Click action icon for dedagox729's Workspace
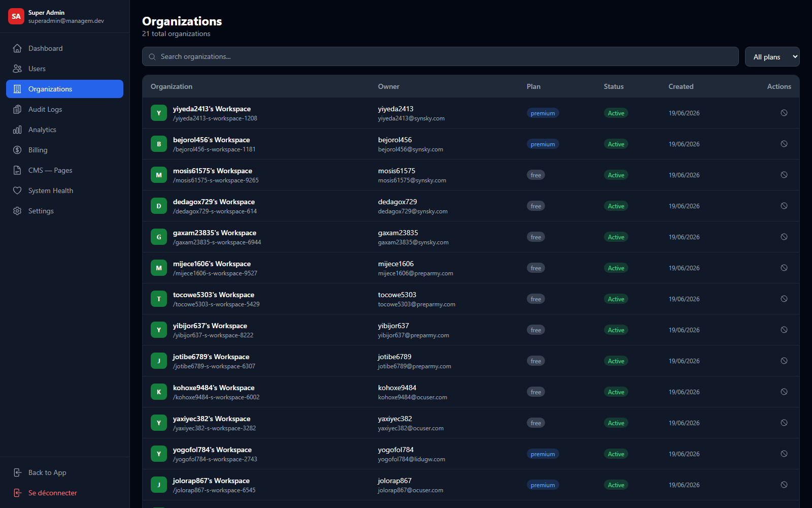812x508 pixels. (x=784, y=206)
